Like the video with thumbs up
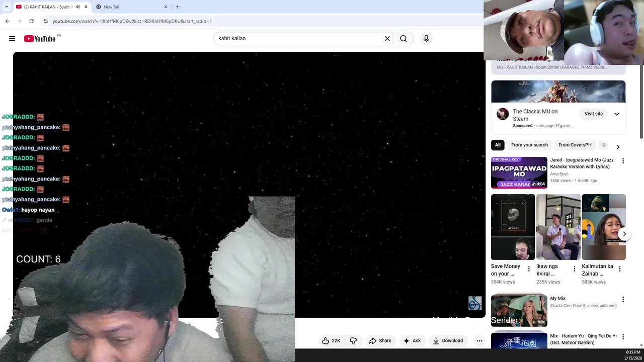This screenshot has width=644, height=362. (x=326, y=340)
